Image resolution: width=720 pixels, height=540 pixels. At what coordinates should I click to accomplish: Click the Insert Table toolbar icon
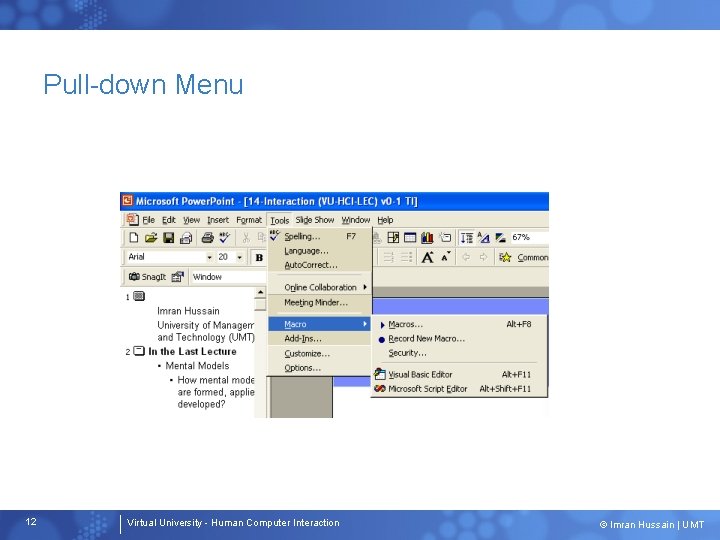pos(410,237)
